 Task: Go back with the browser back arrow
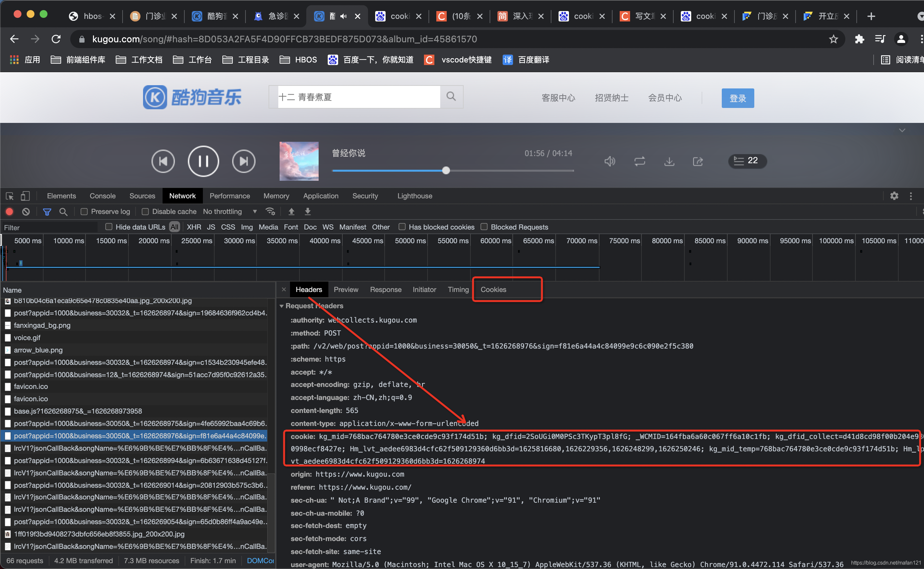pos(14,39)
